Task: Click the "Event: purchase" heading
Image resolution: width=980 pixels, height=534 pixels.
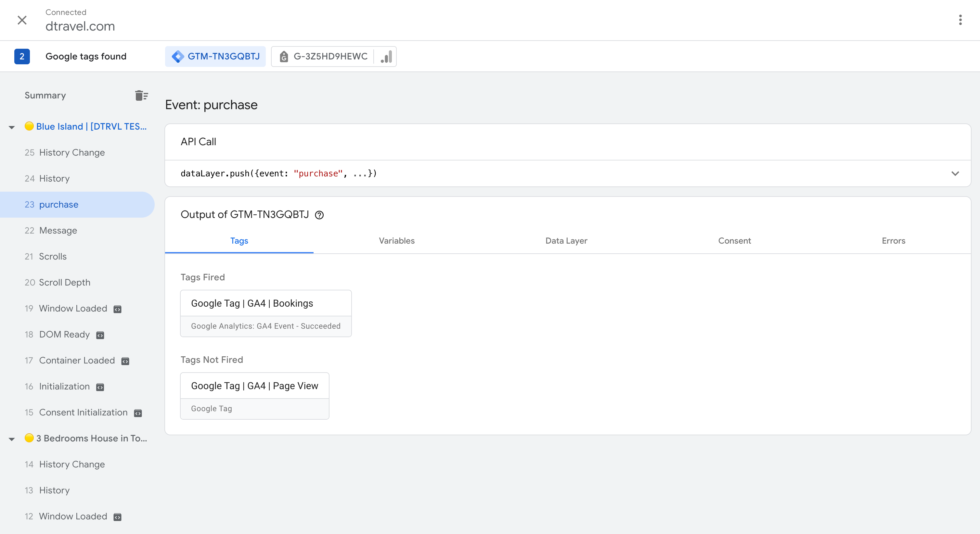Action: click(211, 105)
